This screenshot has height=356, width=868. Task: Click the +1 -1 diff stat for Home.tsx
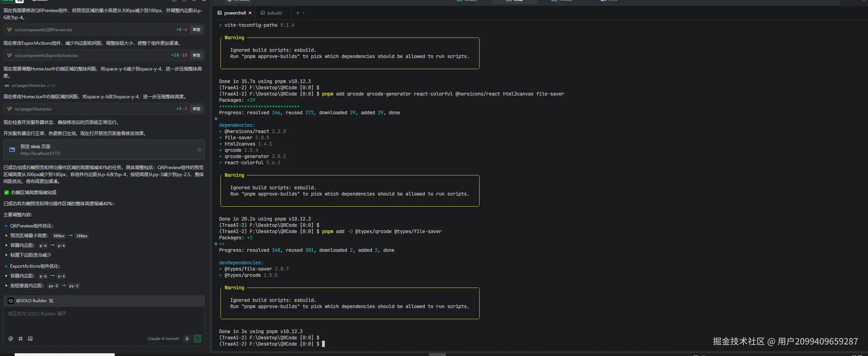[x=182, y=109]
